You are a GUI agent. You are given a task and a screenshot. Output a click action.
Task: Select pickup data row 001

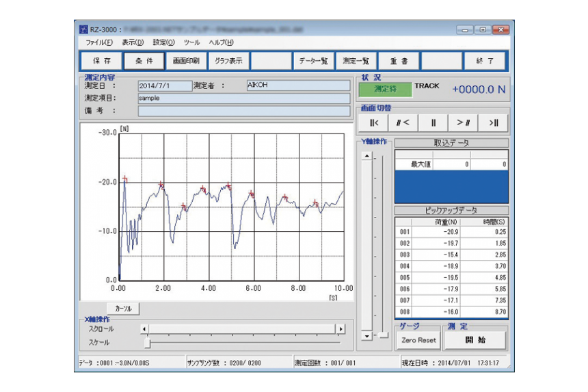(451, 232)
